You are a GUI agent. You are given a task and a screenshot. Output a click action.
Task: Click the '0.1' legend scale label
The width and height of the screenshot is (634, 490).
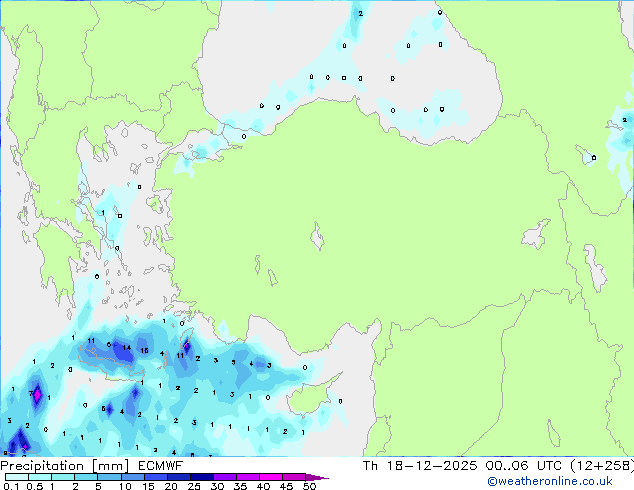(x=11, y=486)
